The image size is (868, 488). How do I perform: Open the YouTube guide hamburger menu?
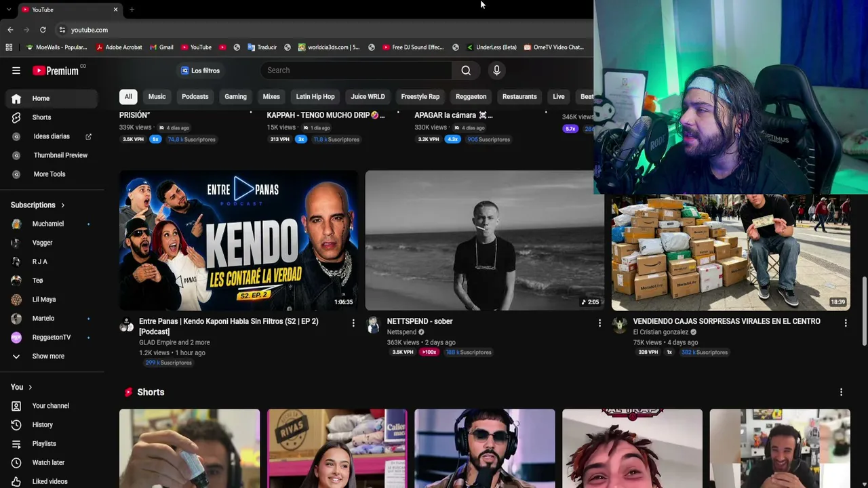click(x=16, y=70)
